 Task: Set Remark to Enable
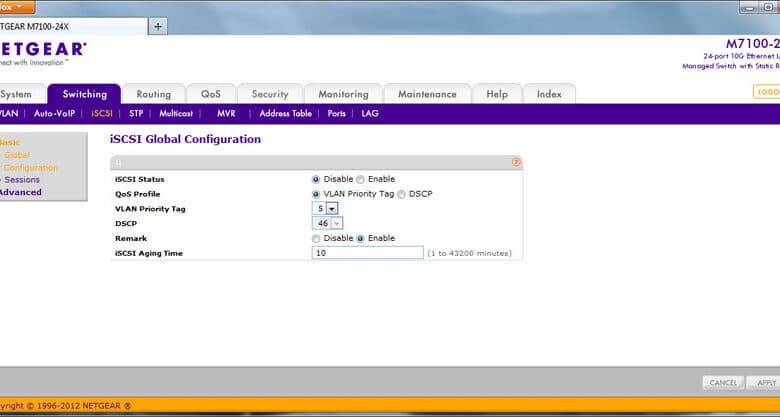360,238
